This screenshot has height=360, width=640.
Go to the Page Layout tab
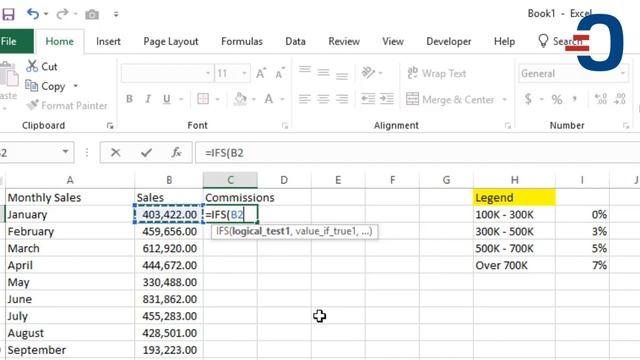[x=171, y=41]
